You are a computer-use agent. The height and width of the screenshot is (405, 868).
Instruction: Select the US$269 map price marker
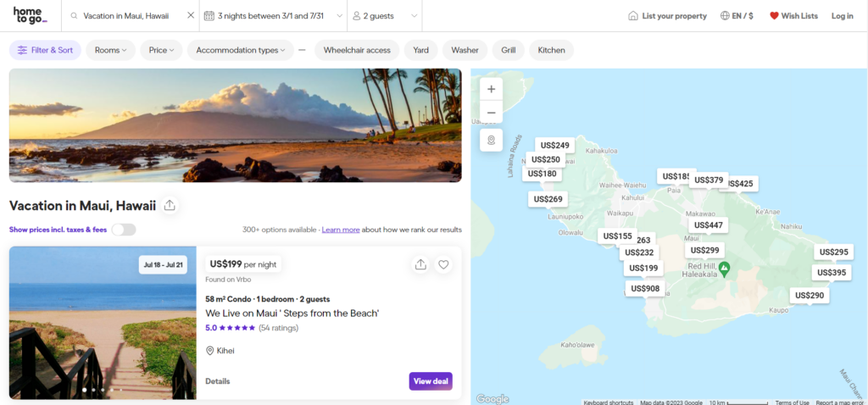tap(548, 199)
